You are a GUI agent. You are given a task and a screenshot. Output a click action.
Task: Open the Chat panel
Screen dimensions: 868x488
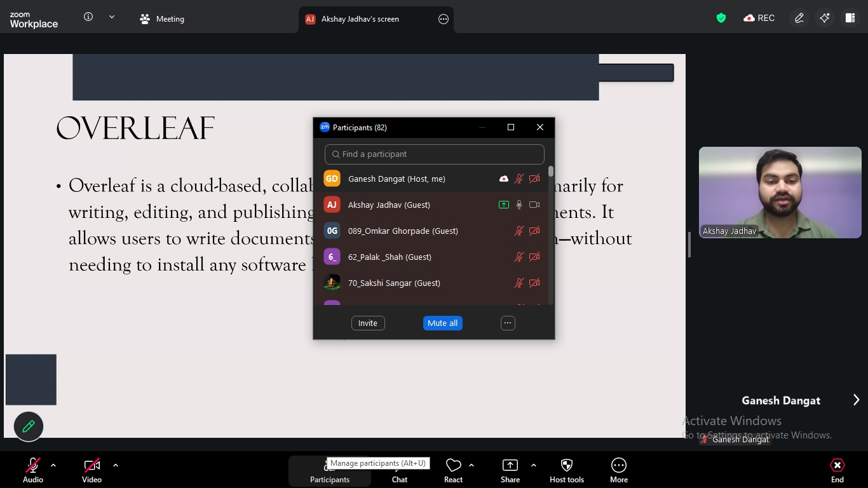point(399,471)
